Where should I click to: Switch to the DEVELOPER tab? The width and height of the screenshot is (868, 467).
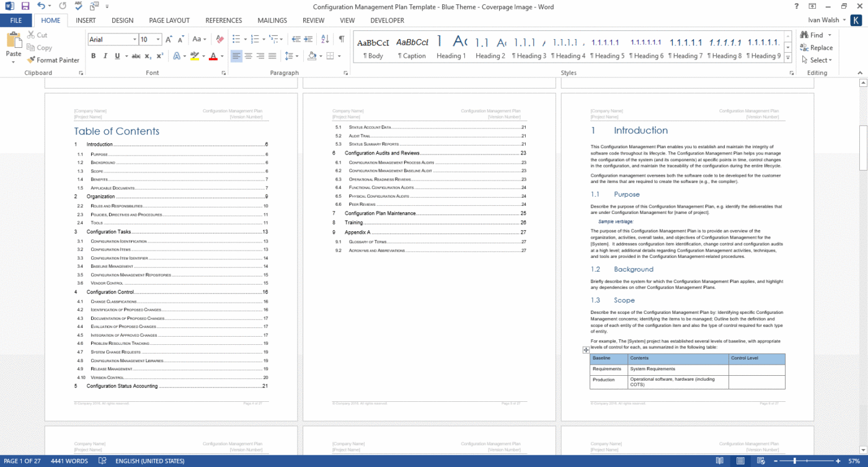pos(387,20)
